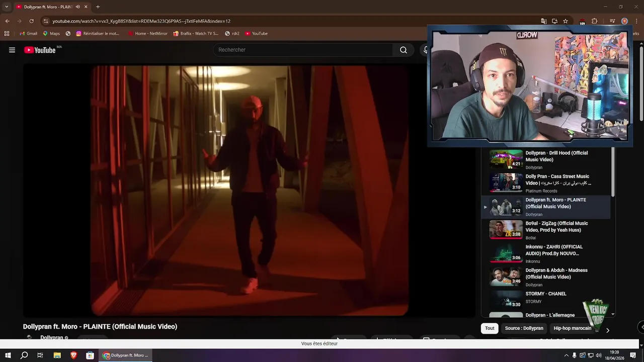Open the tab search dropdown arrow

click(7, 7)
